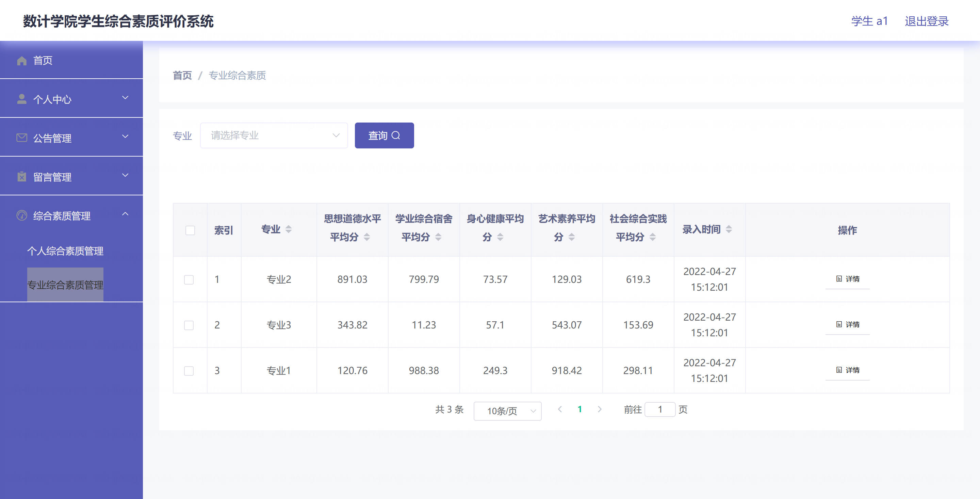Collapse the 综合素质管理 menu chevron
980x499 pixels.
pos(125,214)
